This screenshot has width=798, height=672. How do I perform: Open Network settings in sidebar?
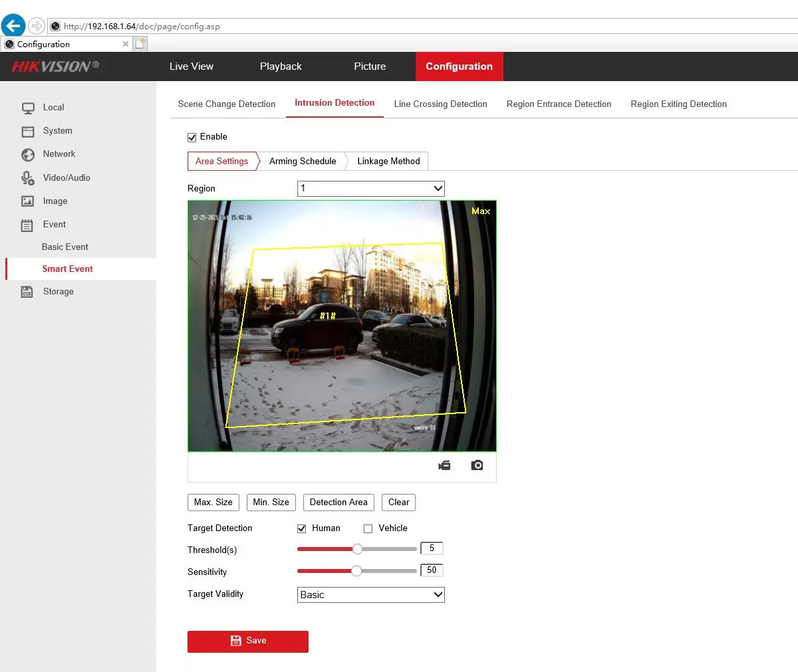pyautogui.click(x=59, y=154)
